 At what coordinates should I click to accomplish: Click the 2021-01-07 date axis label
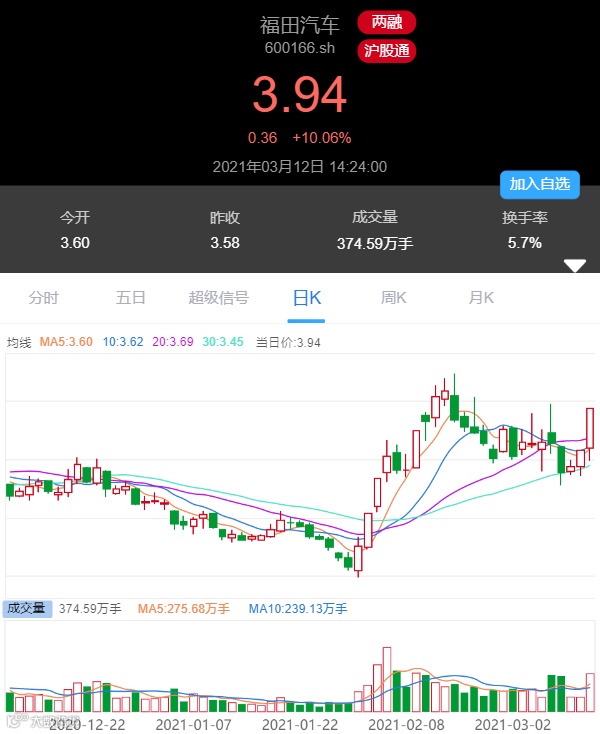tap(193, 725)
